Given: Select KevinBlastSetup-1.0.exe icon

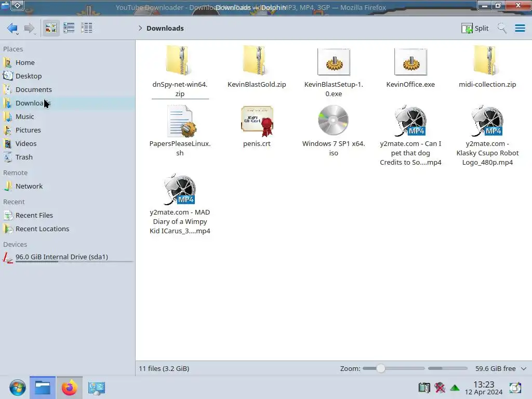Looking at the screenshot, I should click(334, 61).
